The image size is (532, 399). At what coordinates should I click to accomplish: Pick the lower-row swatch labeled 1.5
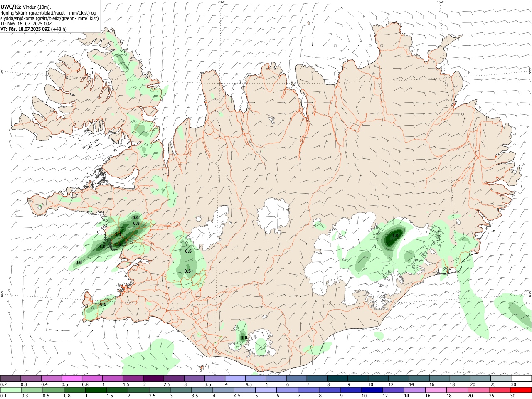[x=118, y=390]
